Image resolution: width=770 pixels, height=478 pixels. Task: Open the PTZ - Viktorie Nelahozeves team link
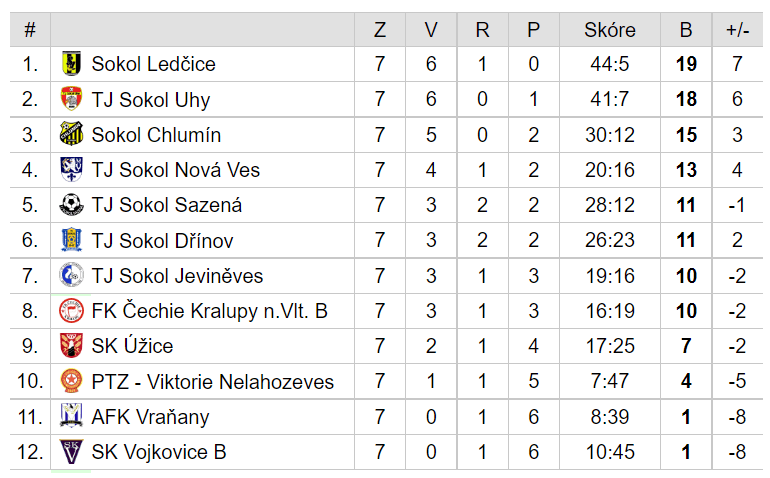coord(213,382)
